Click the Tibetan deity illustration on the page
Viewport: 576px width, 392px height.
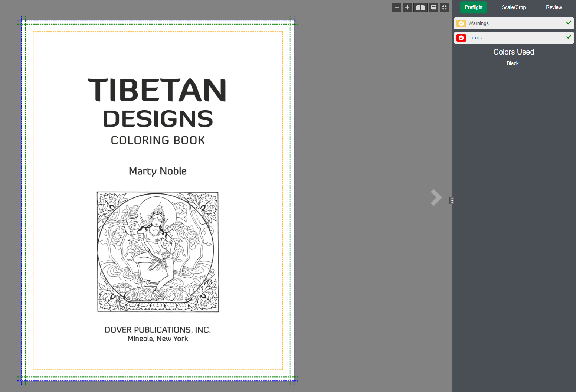click(158, 252)
